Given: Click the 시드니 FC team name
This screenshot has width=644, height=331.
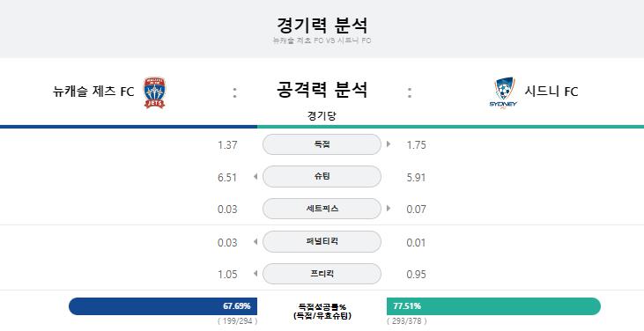Looking at the screenshot, I should click(551, 91).
